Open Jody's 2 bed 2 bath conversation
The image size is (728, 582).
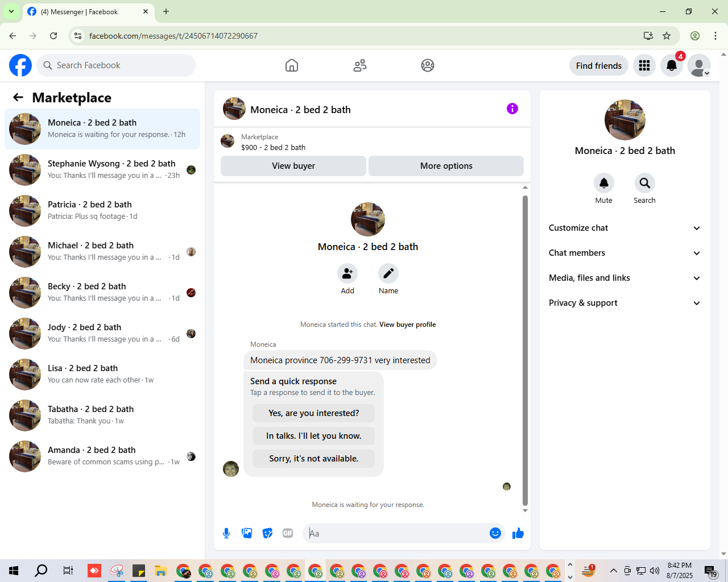pyautogui.click(x=102, y=333)
